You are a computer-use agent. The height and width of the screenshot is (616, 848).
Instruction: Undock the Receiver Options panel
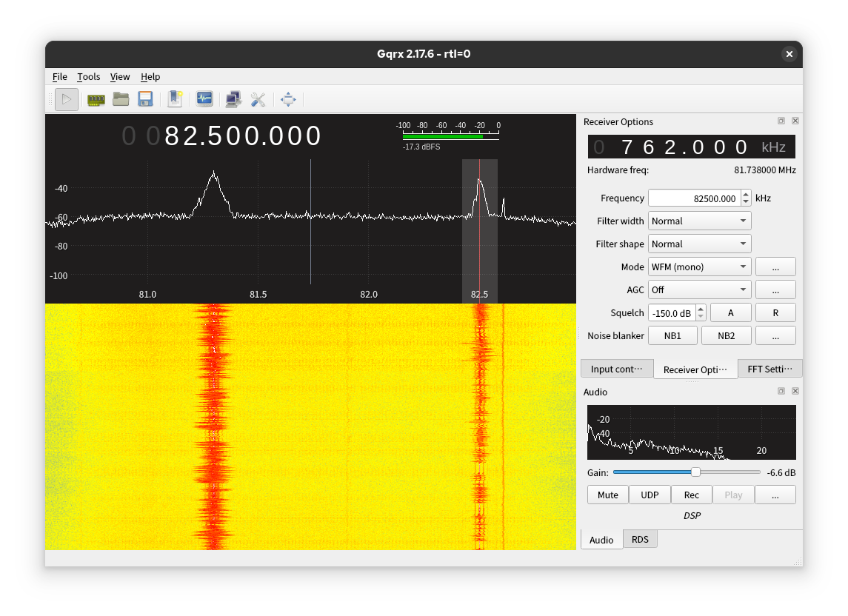(781, 121)
